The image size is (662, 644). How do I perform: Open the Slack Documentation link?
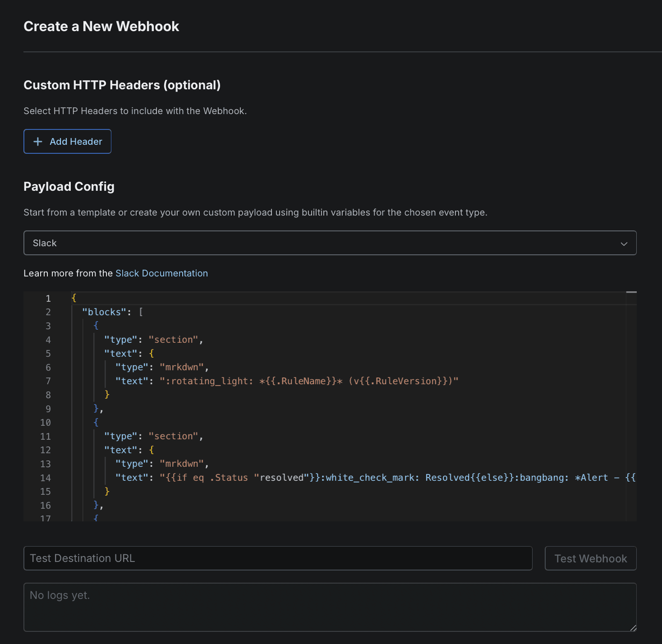point(161,273)
